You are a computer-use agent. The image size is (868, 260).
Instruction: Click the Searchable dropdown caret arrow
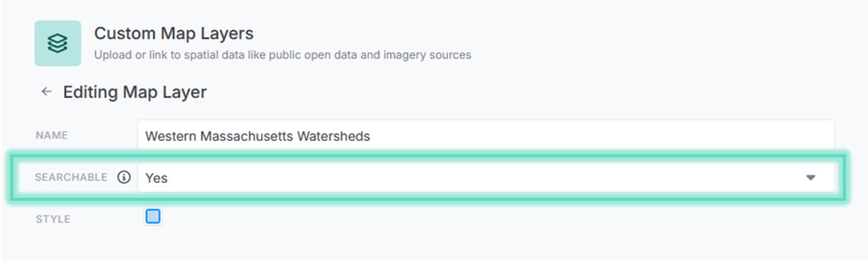pyautogui.click(x=811, y=178)
